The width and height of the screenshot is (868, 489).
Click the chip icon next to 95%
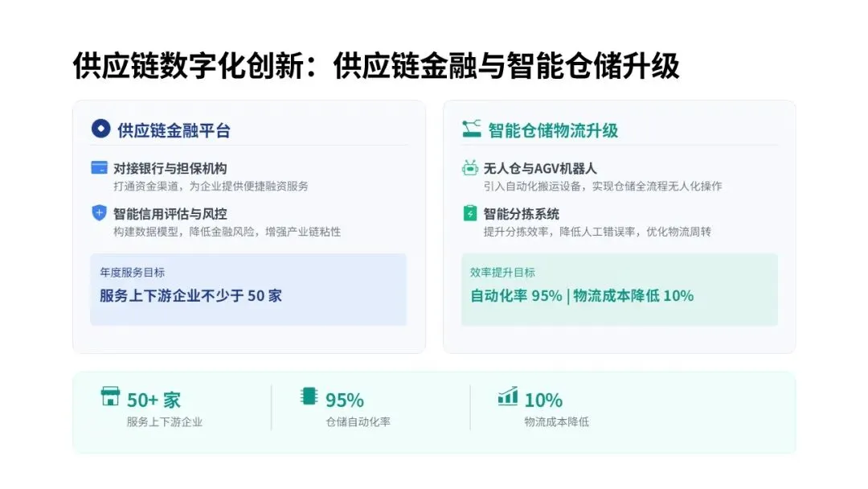pyautogui.click(x=309, y=397)
